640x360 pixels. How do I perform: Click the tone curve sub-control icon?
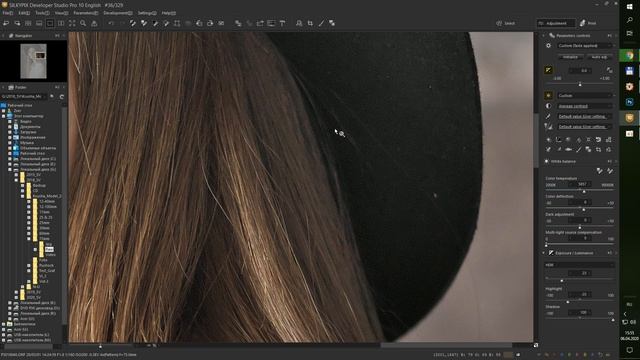558,140
